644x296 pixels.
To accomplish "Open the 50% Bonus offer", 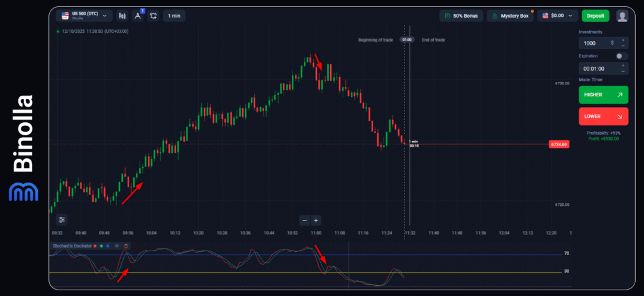I will click(461, 16).
